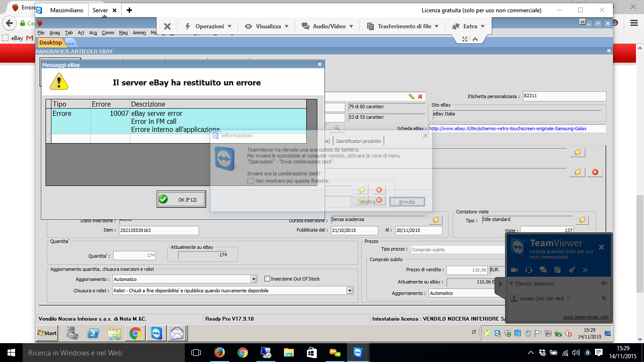The width and height of the screenshot is (644, 362).
Task: Select whiteboard brush icon in TeamViewer panel
Action: (571, 270)
